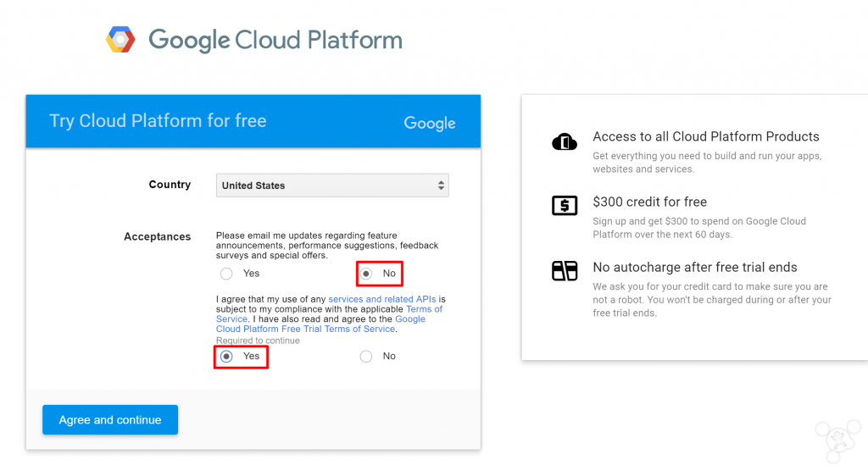868x471 pixels.
Task: Open the Terms of Service link
Action: click(329, 313)
